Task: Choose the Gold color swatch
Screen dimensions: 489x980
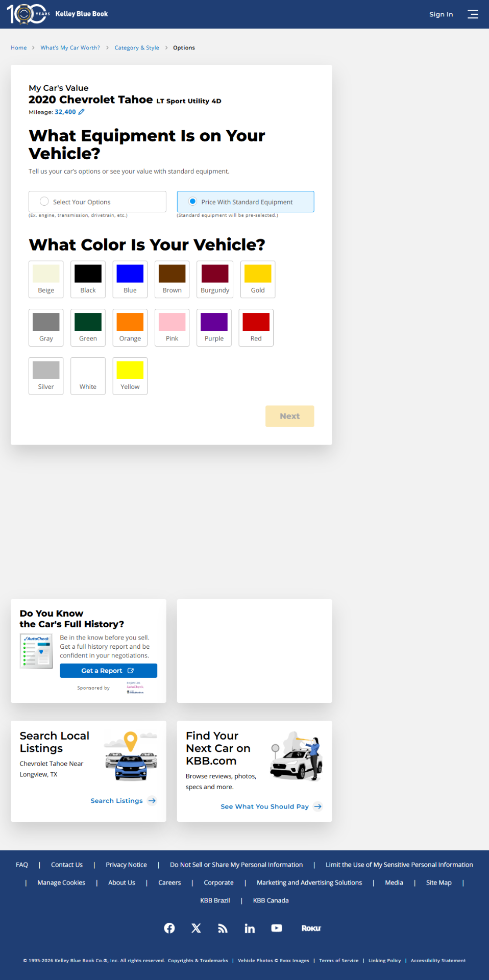Action: (x=258, y=279)
